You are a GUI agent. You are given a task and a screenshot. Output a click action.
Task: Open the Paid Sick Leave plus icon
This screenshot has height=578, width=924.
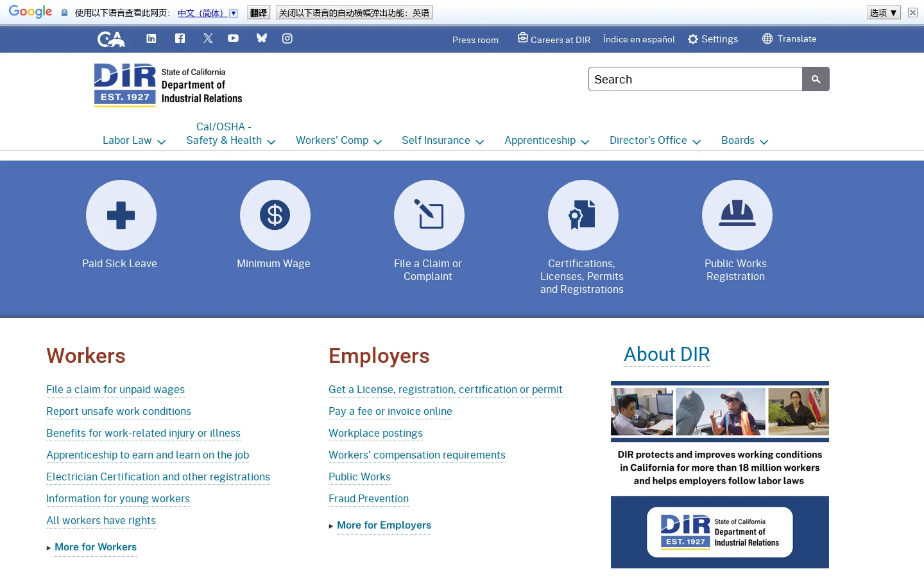[121, 215]
